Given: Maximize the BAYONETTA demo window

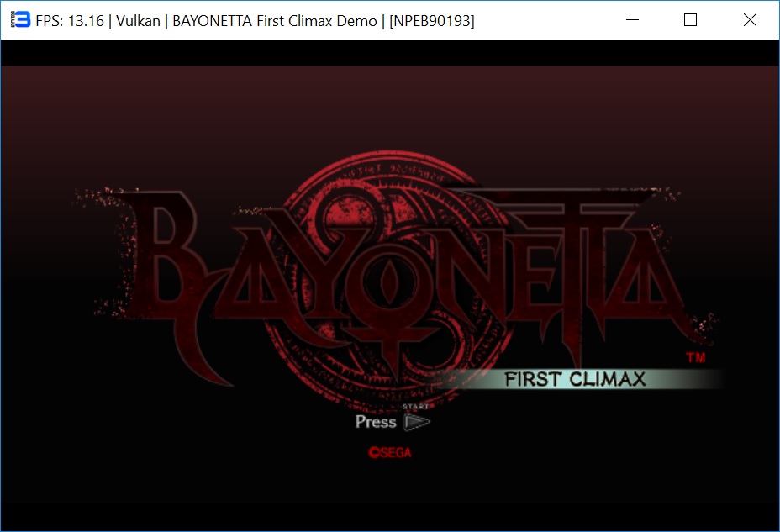Looking at the screenshot, I should pyautogui.click(x=690, y=20).
